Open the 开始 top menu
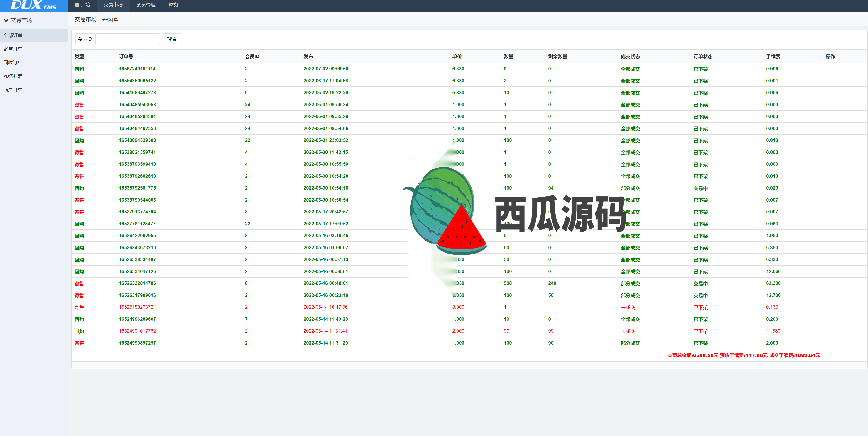868x436 pixels. pos(83,5)
